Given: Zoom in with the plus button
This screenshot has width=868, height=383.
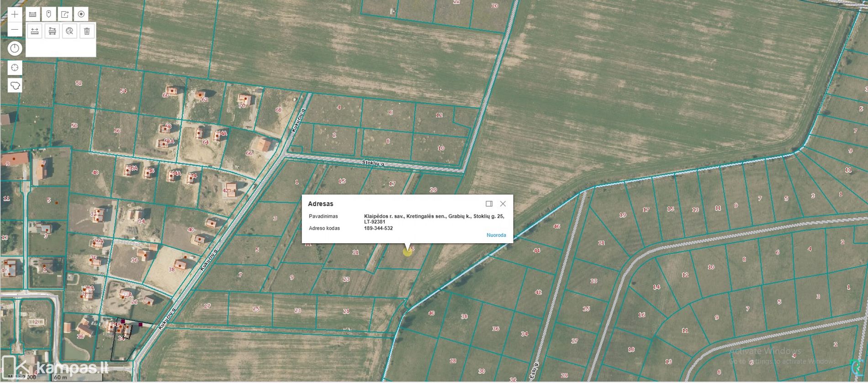Looking at the screenshot, I should (x=15, y=15).
